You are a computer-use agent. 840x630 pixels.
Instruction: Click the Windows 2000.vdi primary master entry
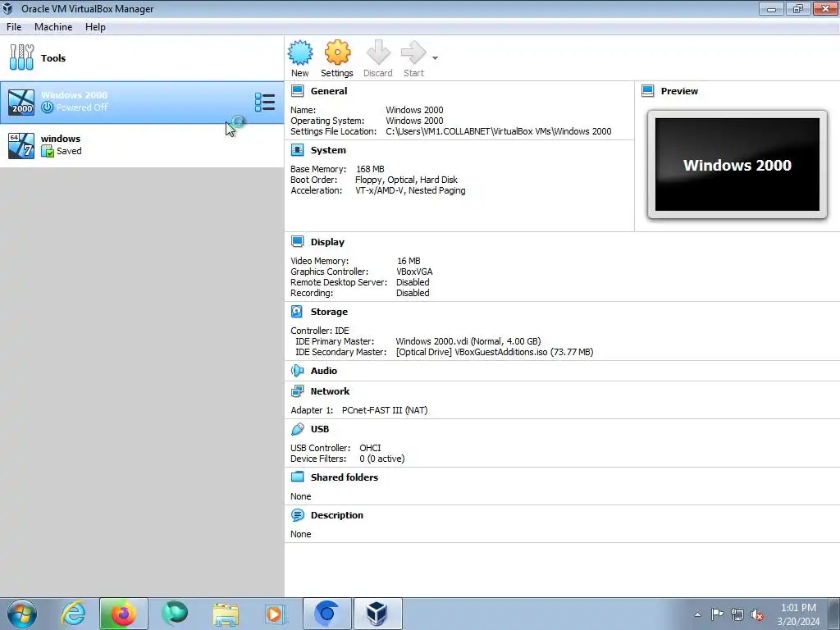click(468, 341)
